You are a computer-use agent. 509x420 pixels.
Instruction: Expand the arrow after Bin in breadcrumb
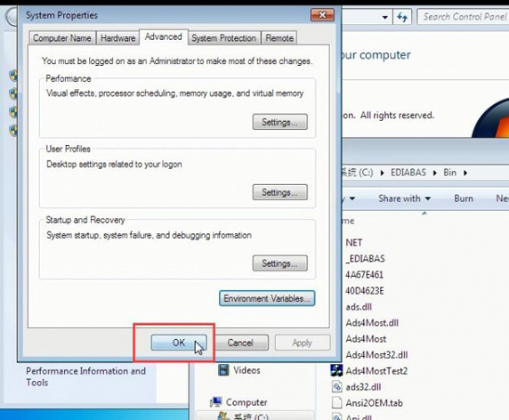pyautogui.click(x=465, y=173)
